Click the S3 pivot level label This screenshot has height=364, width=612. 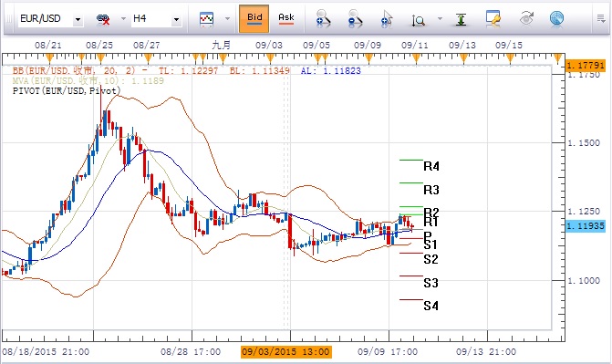click(x=430, y=283)
